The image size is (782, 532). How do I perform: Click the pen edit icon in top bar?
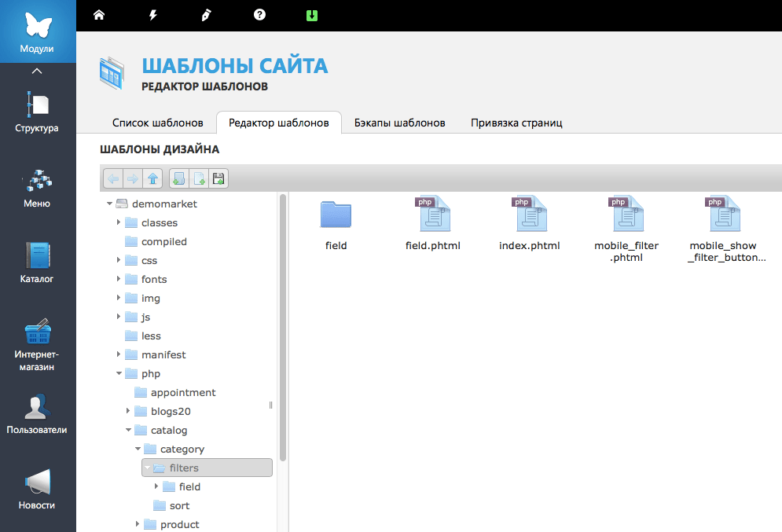(206, 15)
